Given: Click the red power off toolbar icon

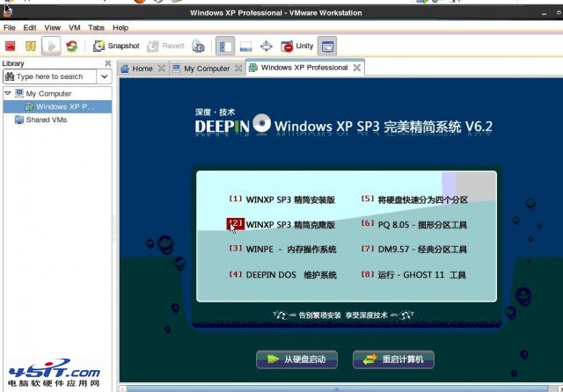Looking at the screenshot, I should pos(11,46).
